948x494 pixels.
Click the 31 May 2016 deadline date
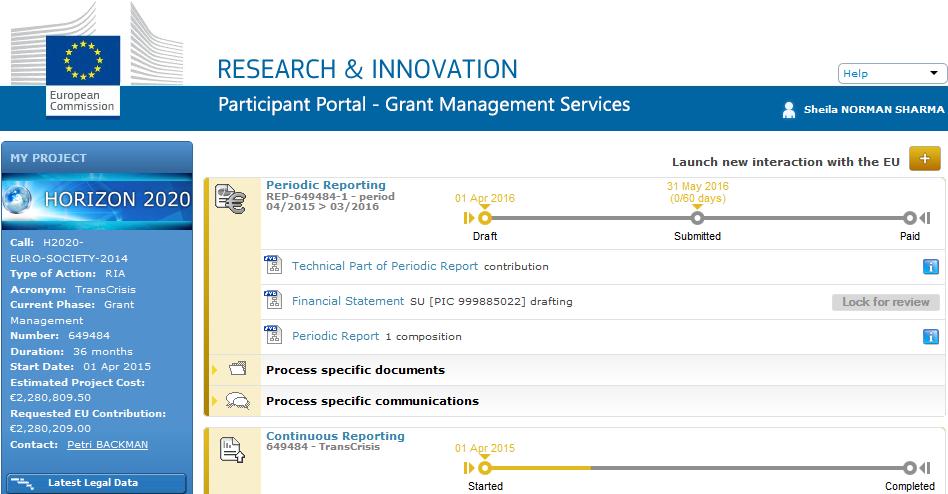[x=698, y=186]
